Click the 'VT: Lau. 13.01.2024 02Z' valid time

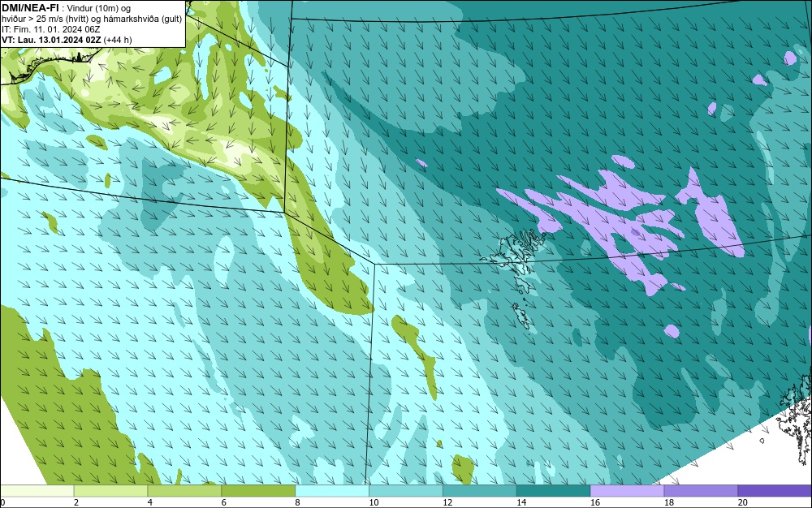[51, 40]
